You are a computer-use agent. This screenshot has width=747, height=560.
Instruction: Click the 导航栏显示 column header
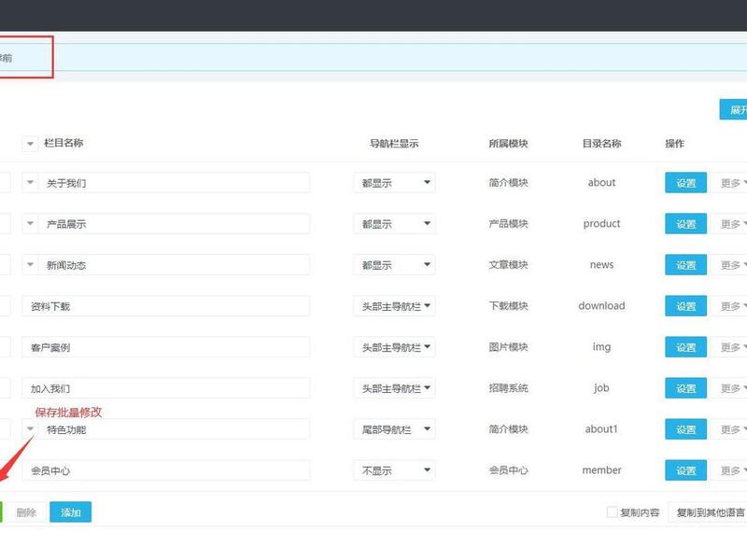394,144
